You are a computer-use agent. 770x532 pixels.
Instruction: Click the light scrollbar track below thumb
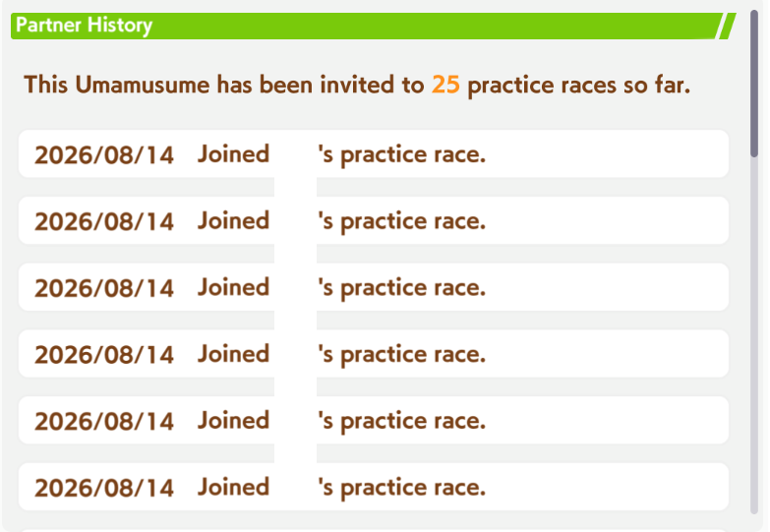pos(754,336)
